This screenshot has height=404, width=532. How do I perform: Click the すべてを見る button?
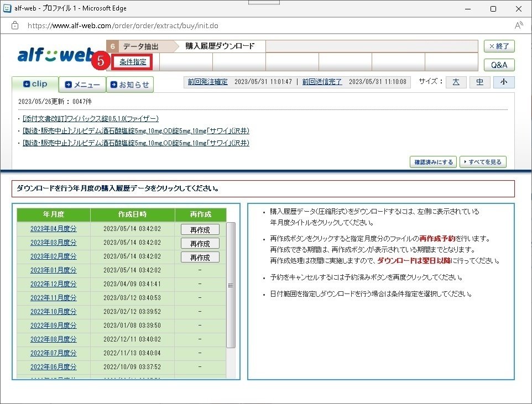(483, 162)
